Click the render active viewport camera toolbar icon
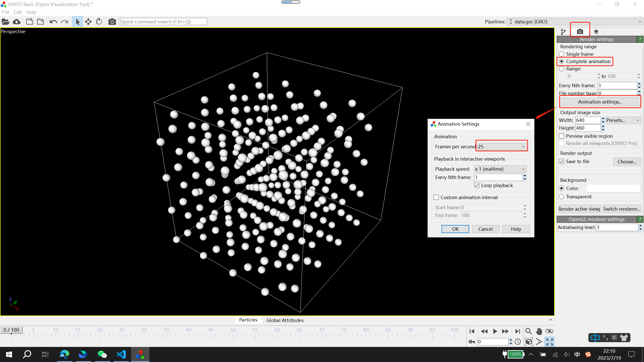This screenshot has width=644, height=362. (x=112, y=22)
